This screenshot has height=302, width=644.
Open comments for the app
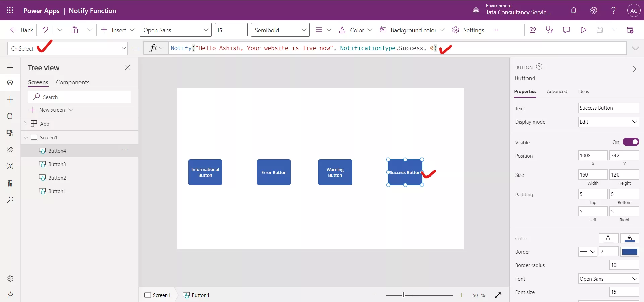(x=567, y=30)
